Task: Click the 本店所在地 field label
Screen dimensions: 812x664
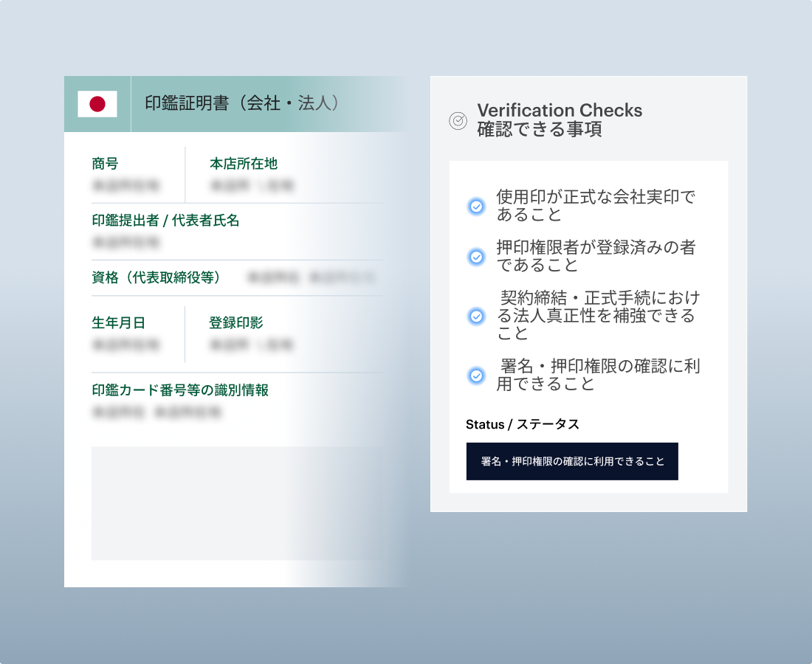Action: click(x=244, y=164)
